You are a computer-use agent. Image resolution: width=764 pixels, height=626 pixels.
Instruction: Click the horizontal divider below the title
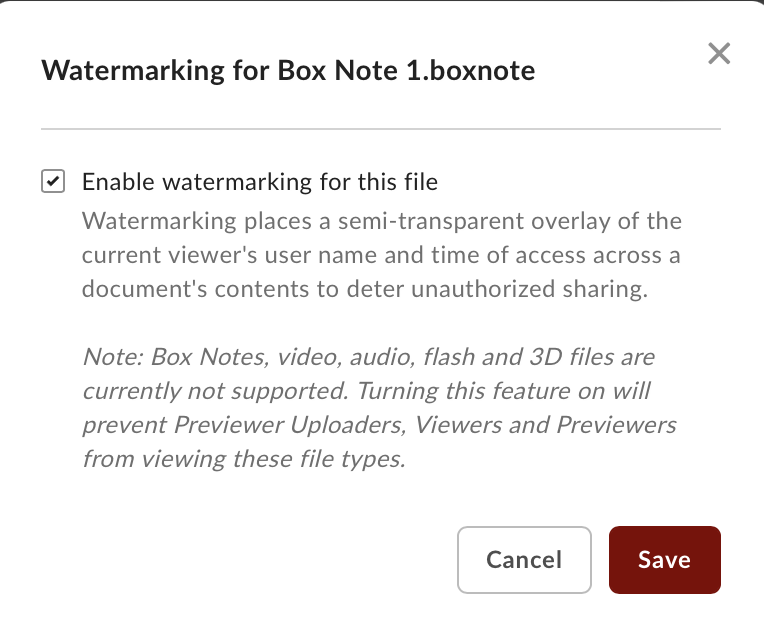pos(381,129)
